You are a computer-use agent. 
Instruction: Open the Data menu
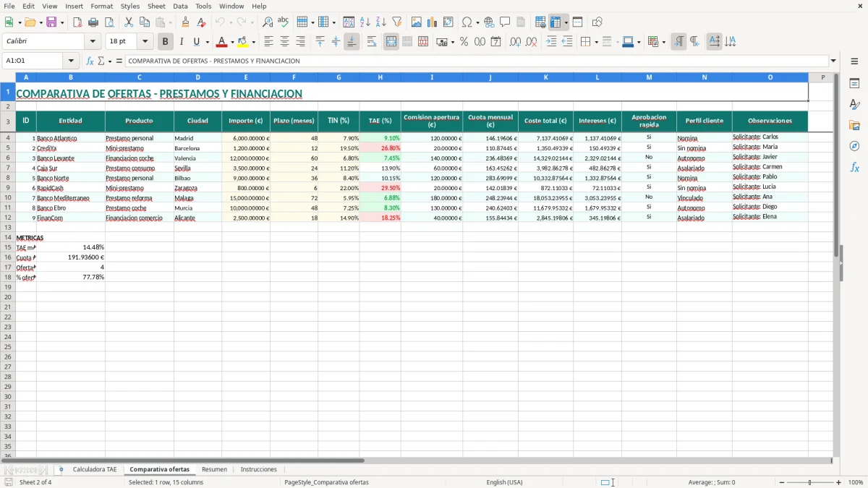coord(180,6)
